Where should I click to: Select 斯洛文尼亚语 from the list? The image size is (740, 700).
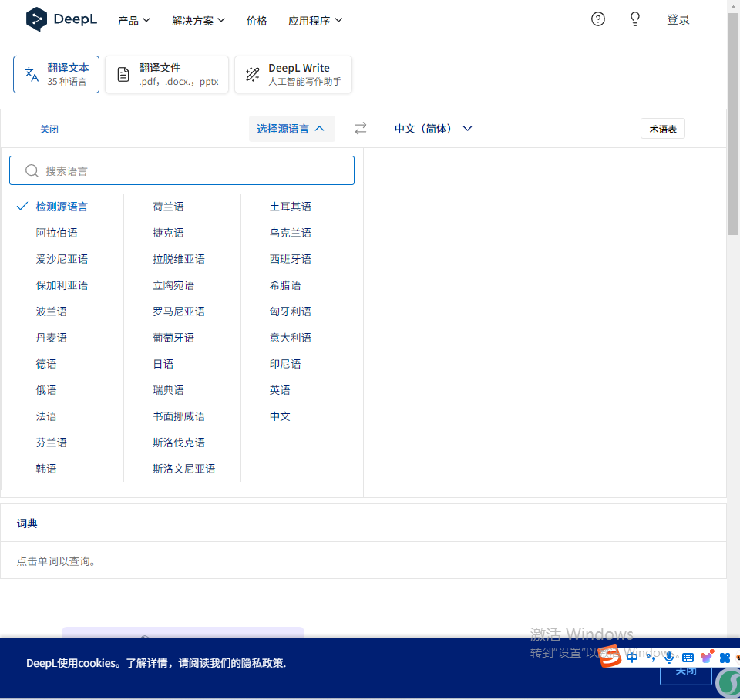[183, 468]
